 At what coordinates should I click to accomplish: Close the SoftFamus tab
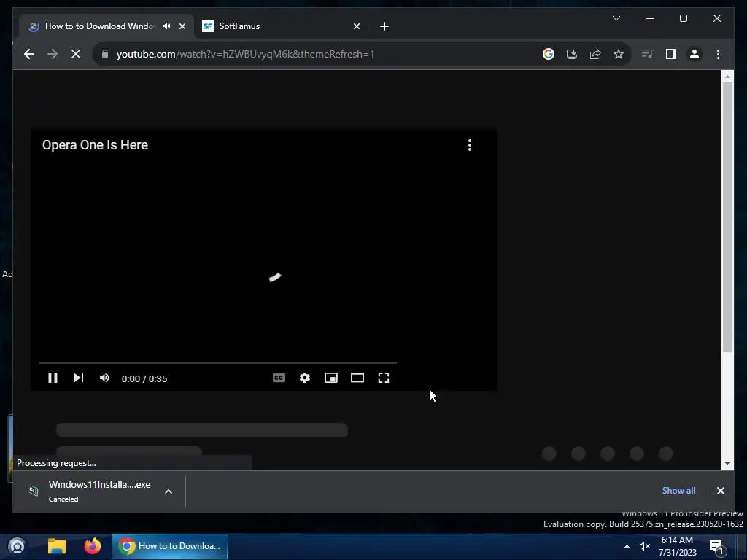[357, 26]
